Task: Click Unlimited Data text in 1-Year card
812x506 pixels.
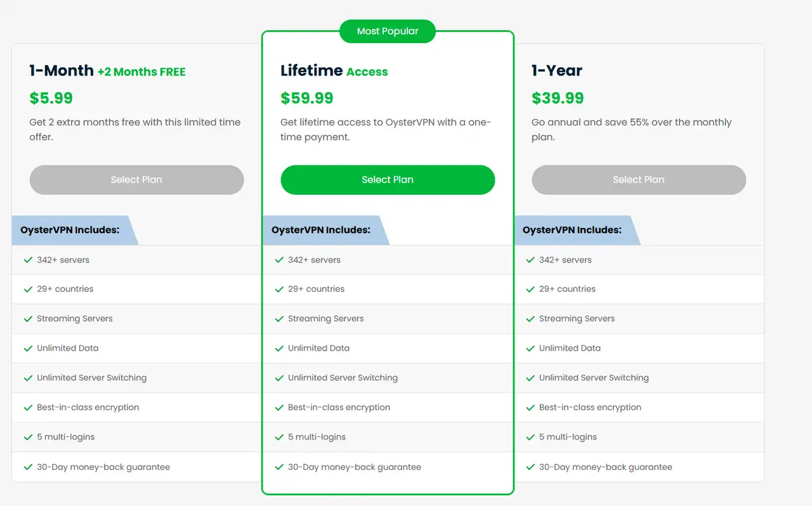Action: coord(570,348)
